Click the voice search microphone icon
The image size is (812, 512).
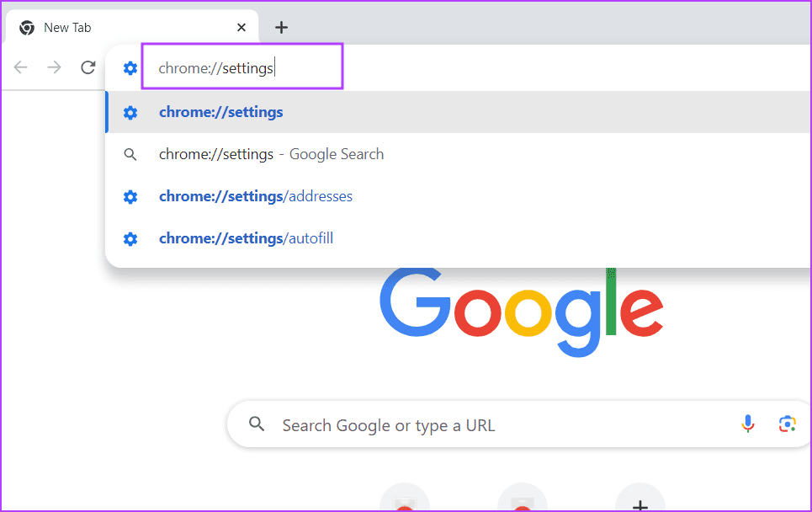coord(748,424)
